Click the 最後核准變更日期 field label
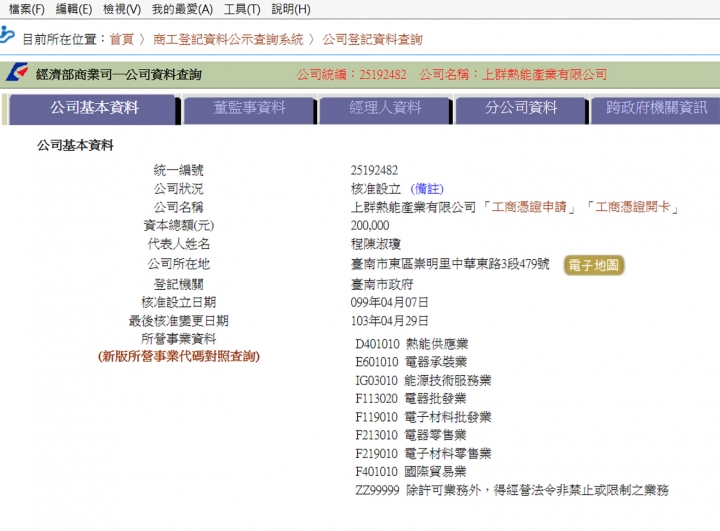This screenshot has width=720, height=531. click(179, 321)
